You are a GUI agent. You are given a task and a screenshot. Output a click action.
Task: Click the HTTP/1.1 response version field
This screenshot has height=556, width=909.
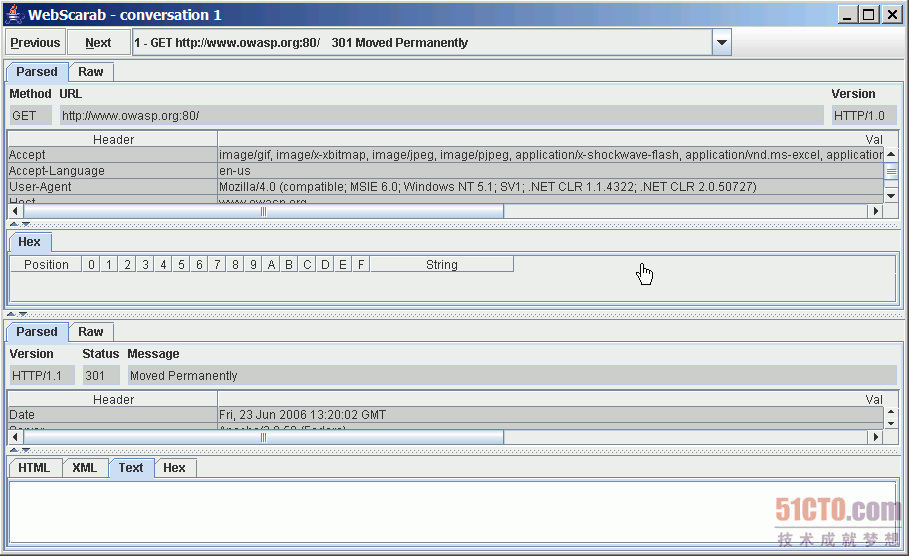tap(42, 376)
